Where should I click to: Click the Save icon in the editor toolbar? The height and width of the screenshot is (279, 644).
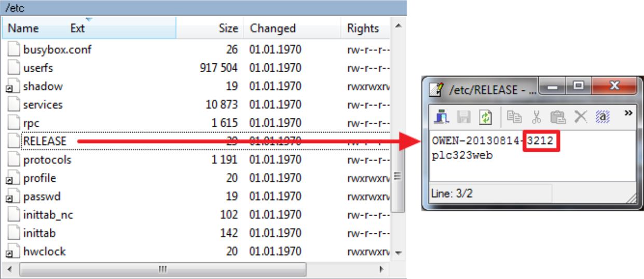tap(463, 118)
